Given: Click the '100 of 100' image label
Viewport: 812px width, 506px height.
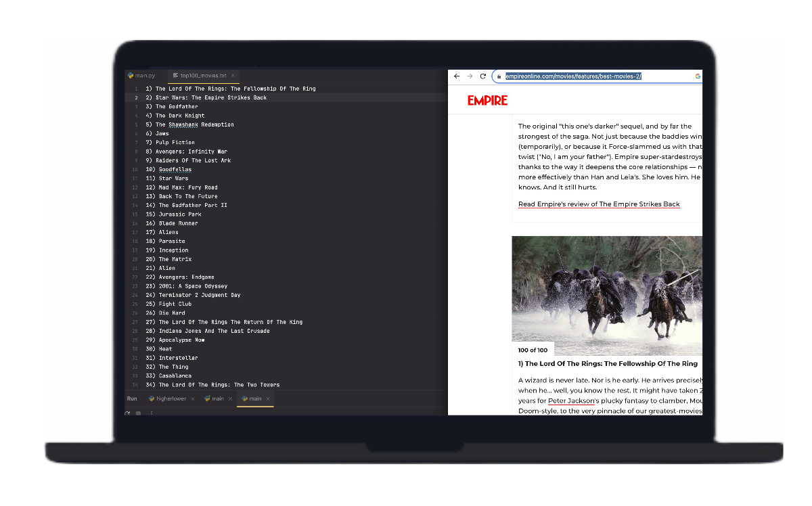Looking at the screenshot, I should 533,350.
